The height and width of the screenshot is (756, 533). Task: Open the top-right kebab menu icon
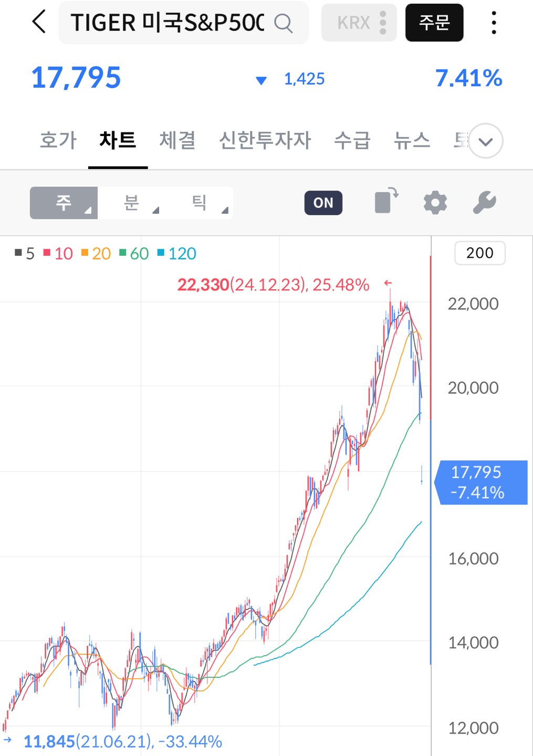pos(494,23)
